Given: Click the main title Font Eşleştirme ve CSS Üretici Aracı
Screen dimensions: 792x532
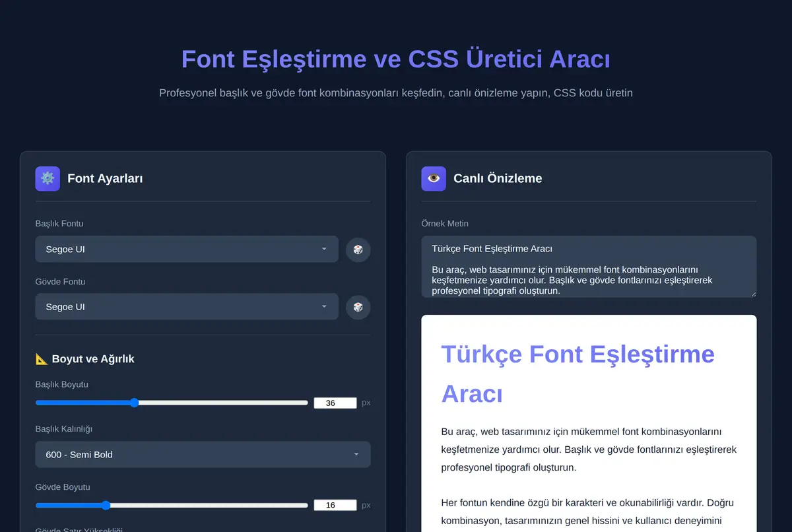Looking at the screenshot, I should click(396, 59).
